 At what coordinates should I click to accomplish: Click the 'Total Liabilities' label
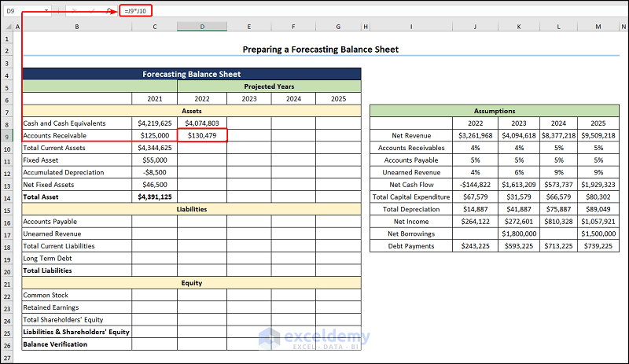[x=47, y=270]
